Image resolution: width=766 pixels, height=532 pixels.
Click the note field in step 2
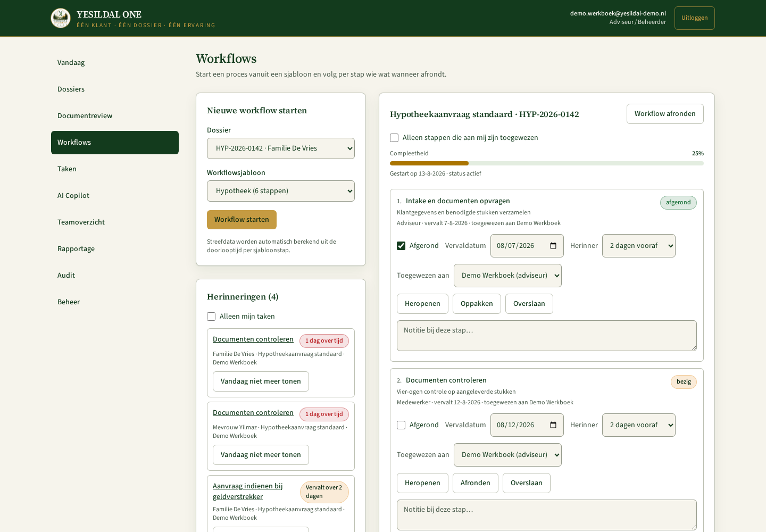547,515
